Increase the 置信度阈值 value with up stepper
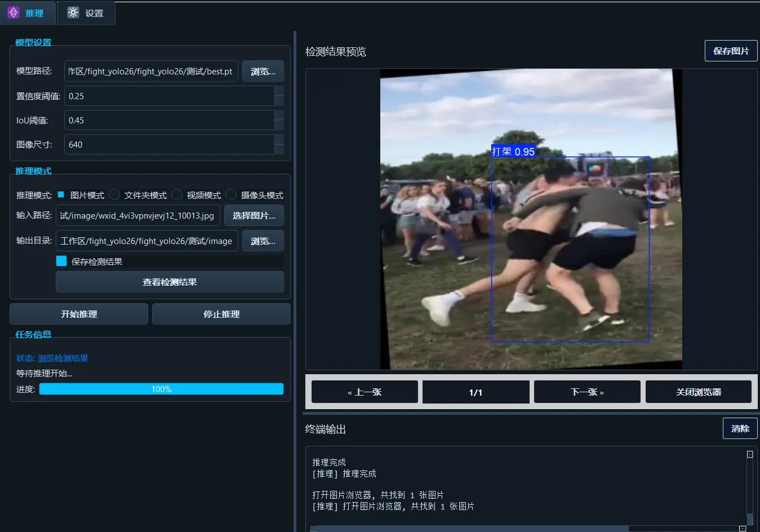 coord(279,91)
